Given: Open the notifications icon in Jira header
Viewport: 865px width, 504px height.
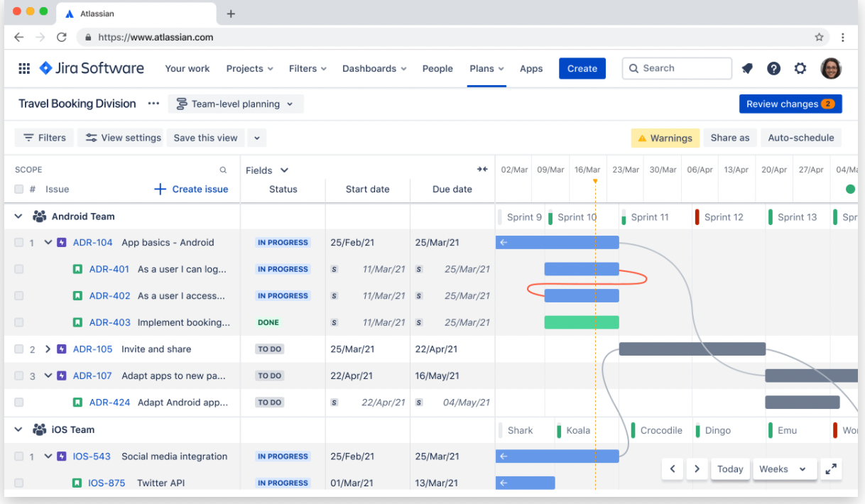Looking at the screenshot, I should 747,68.
